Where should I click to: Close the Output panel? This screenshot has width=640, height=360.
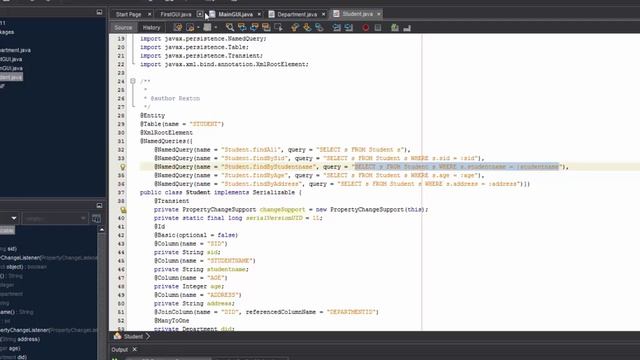tap(134, 349)
